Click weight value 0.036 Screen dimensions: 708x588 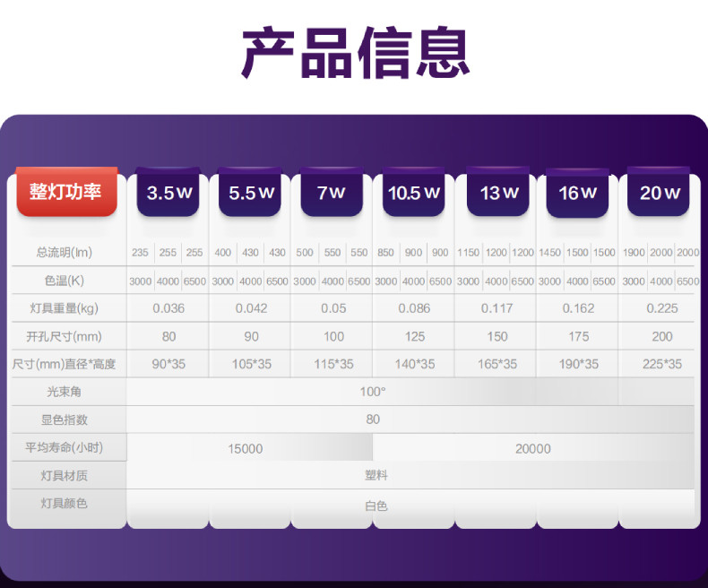(168, 308)
